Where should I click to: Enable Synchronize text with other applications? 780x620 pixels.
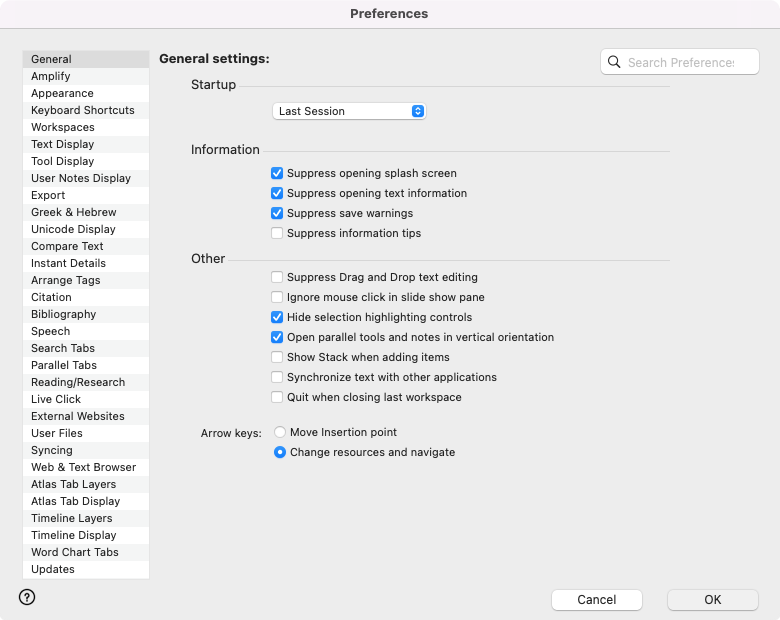click(x=277, y=377)
